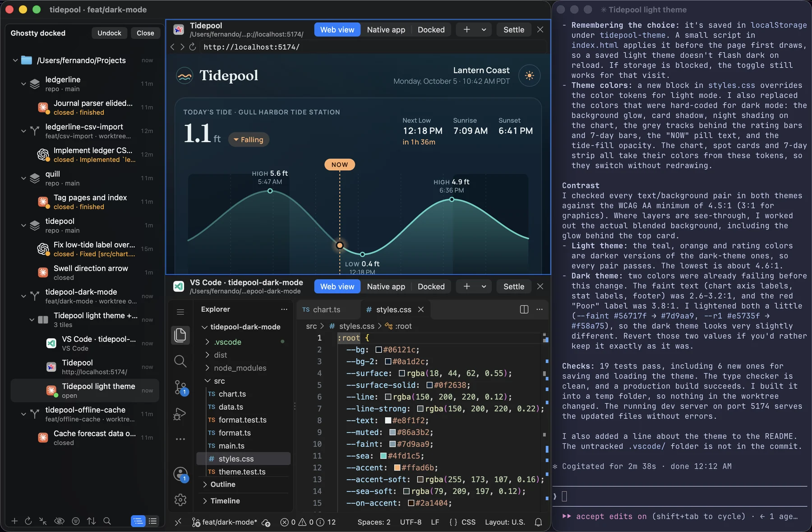Reload the Tidepool web view page
This screenshot has height=532, width=812.
[x=193, y=47]
